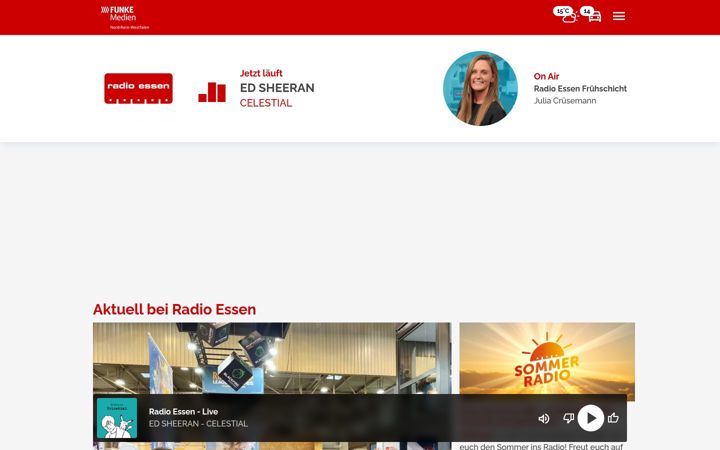Dislike the song with thumbs-down icon
Viewport: 720px width, 450px height.
click(x=568, y=418)
